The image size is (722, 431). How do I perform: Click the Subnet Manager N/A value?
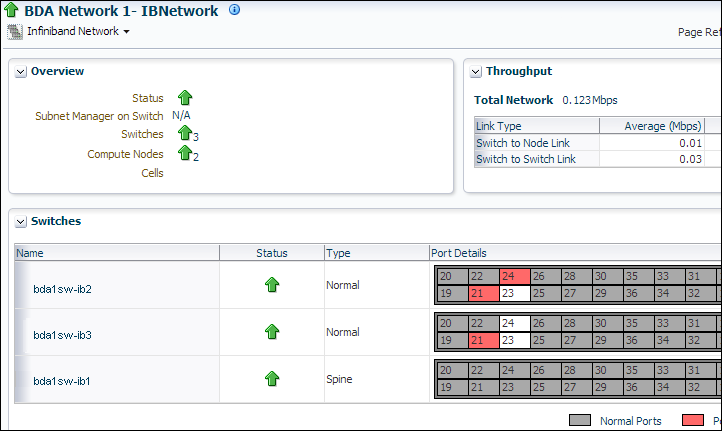coord(181,115)
